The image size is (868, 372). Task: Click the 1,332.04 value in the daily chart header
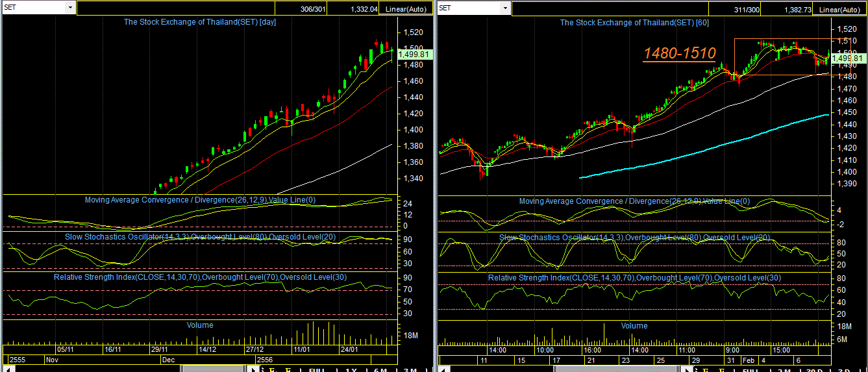(364, 9)
